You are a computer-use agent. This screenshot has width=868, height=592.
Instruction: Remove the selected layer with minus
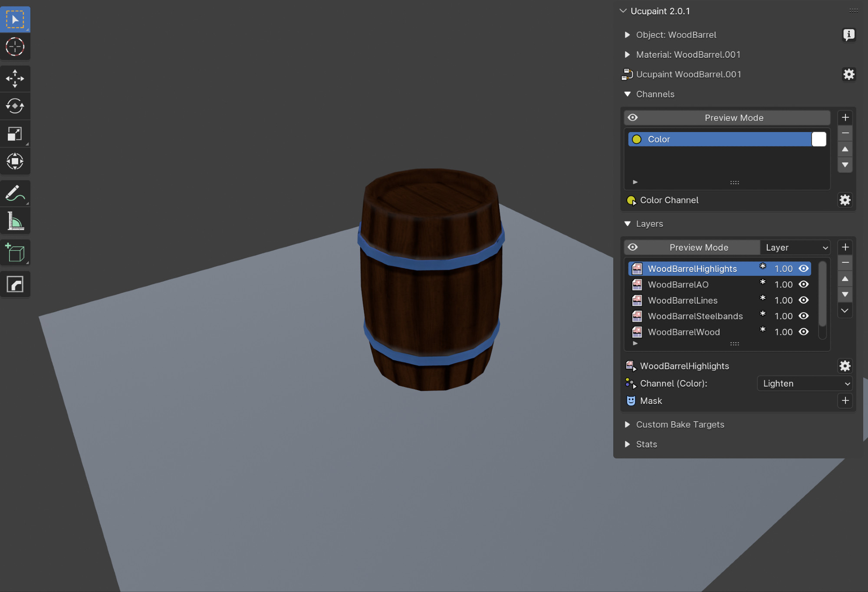point(845,263)
